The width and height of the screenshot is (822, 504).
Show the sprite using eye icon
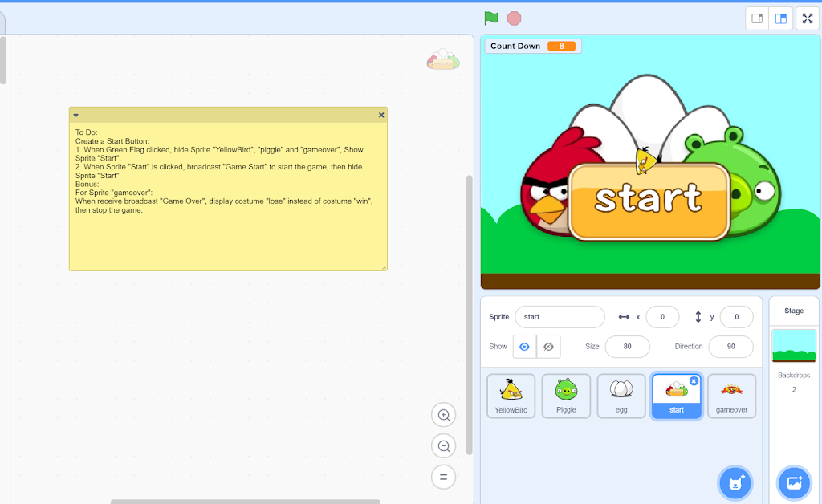(525, 347)
